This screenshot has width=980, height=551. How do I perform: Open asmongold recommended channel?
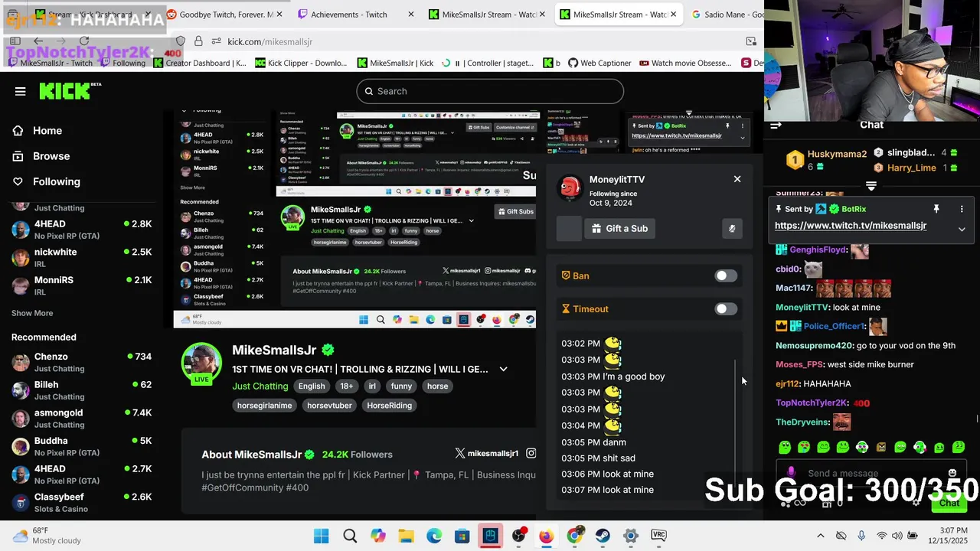tap(82, 418)
